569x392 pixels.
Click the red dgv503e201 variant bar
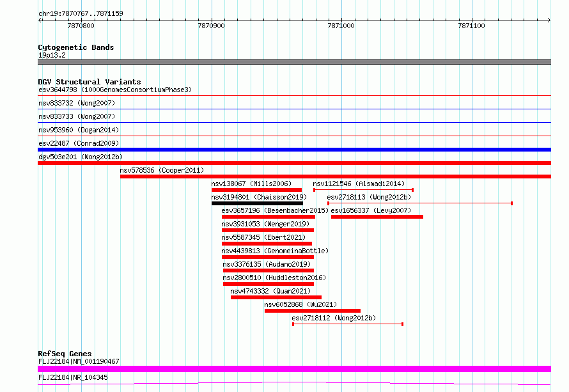294,163
